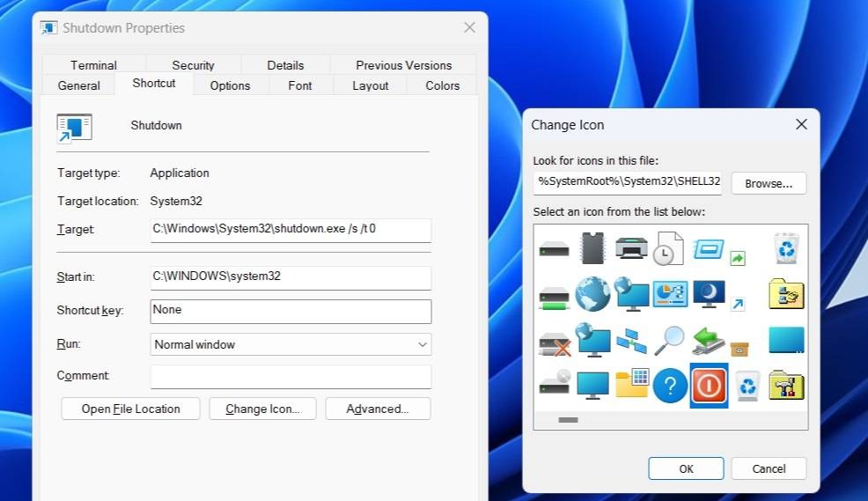Select the red power button icon
Viewport: 868px width, 501px height.
pos(709,386)
